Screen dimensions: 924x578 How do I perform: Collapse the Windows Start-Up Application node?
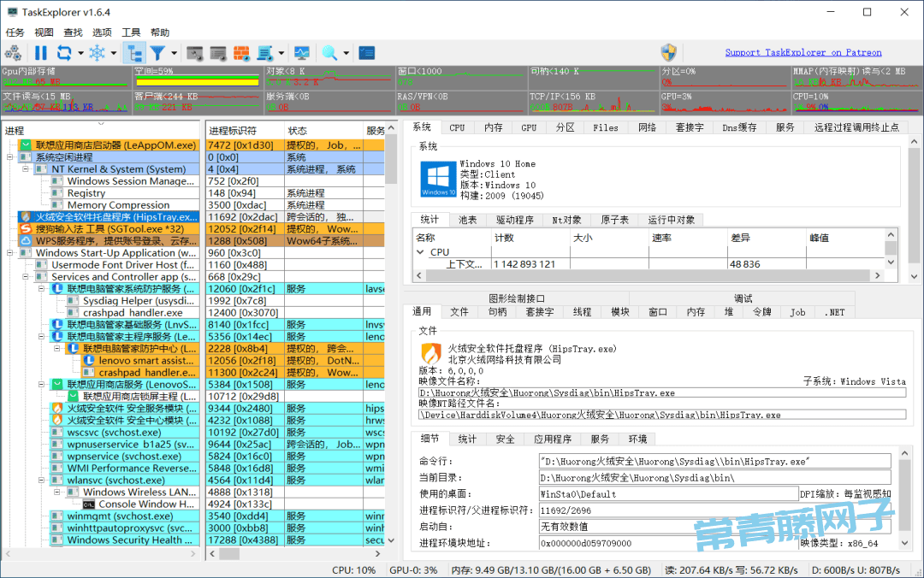coord(10,253)
